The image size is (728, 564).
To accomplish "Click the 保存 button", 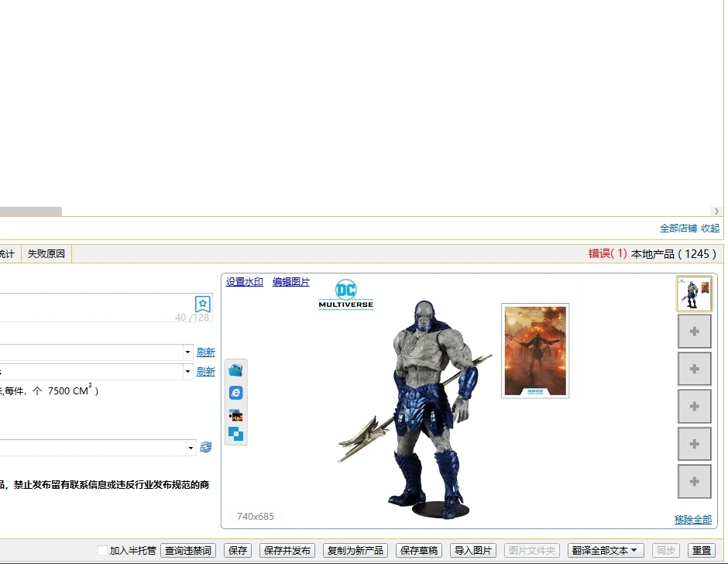I will pos(238,551).
